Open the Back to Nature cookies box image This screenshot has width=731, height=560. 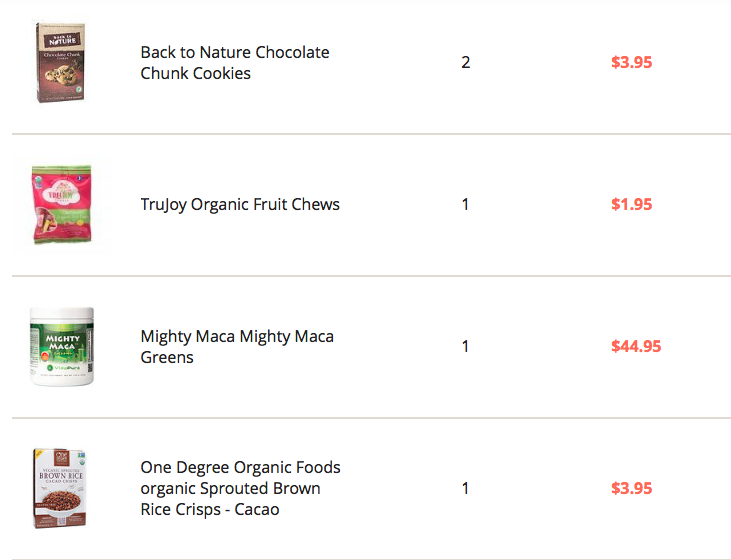click(61, 62)
